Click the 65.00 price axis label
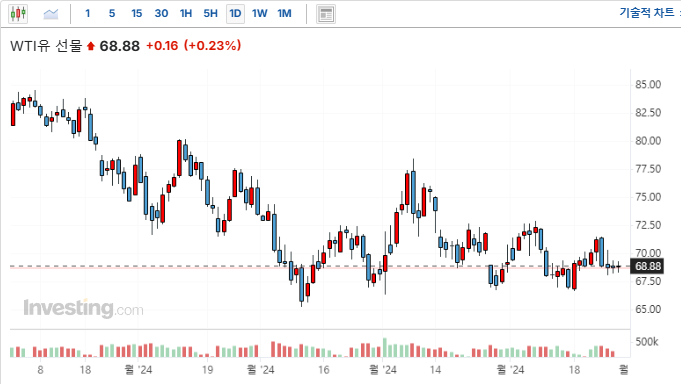Screen dimensions: 681x384 tap(648, 309)
